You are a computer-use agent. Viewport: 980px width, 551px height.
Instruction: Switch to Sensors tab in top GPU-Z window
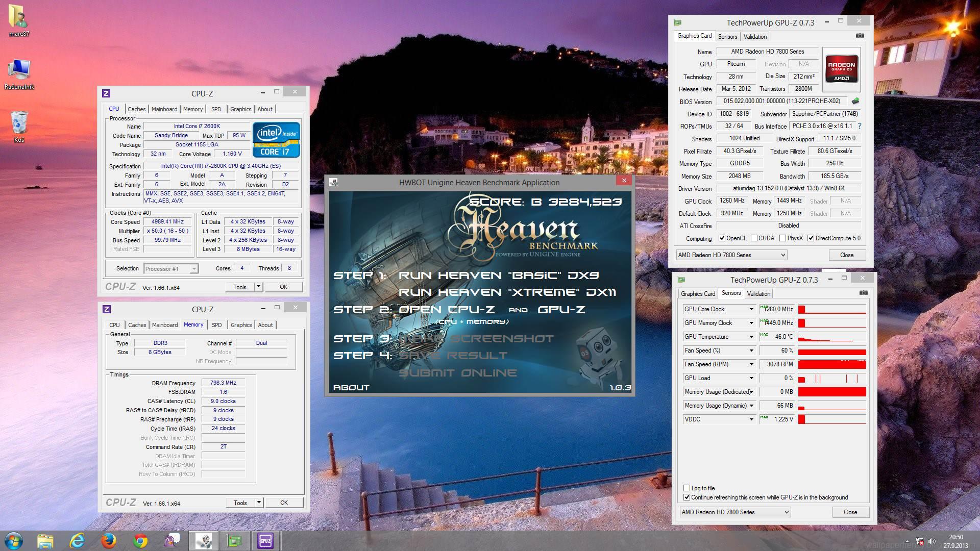pos(727,37)
